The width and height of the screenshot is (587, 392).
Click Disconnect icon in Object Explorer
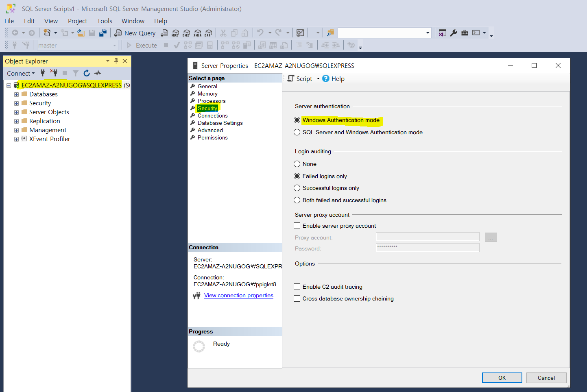click(54, 73)
